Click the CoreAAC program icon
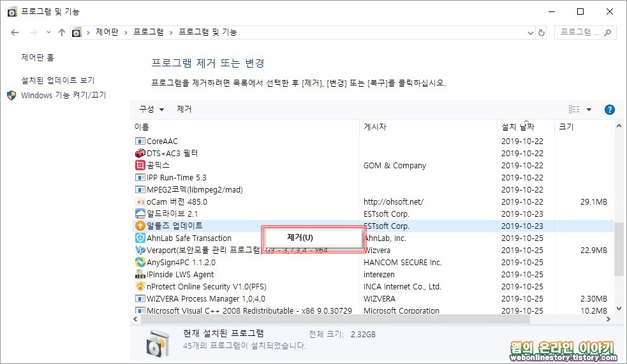Screen dimensions: 627x364 point(140,141)
